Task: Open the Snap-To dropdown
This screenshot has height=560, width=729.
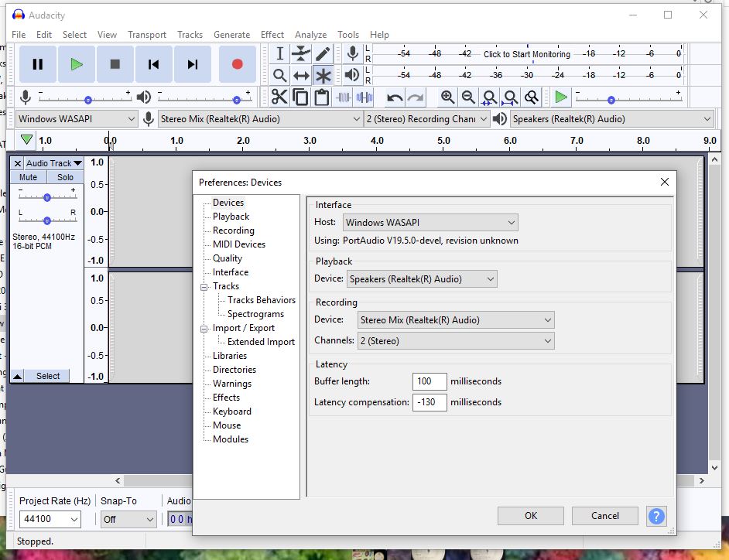Action: 128,519
